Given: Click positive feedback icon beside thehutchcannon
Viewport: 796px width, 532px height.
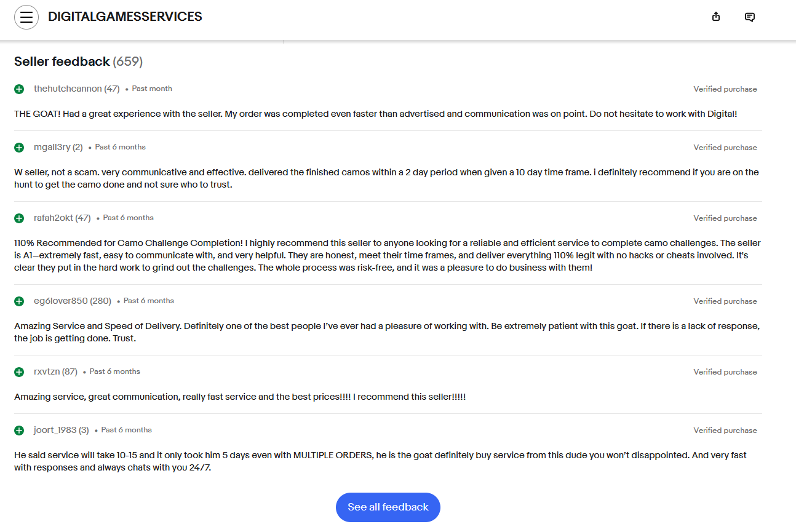Looking at the screenshot, I should pos(19,89).
